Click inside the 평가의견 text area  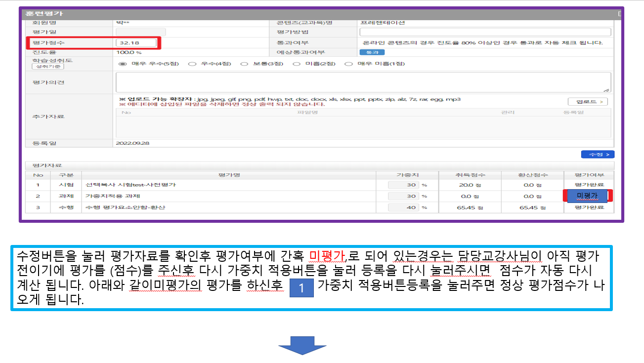(363, 82)
